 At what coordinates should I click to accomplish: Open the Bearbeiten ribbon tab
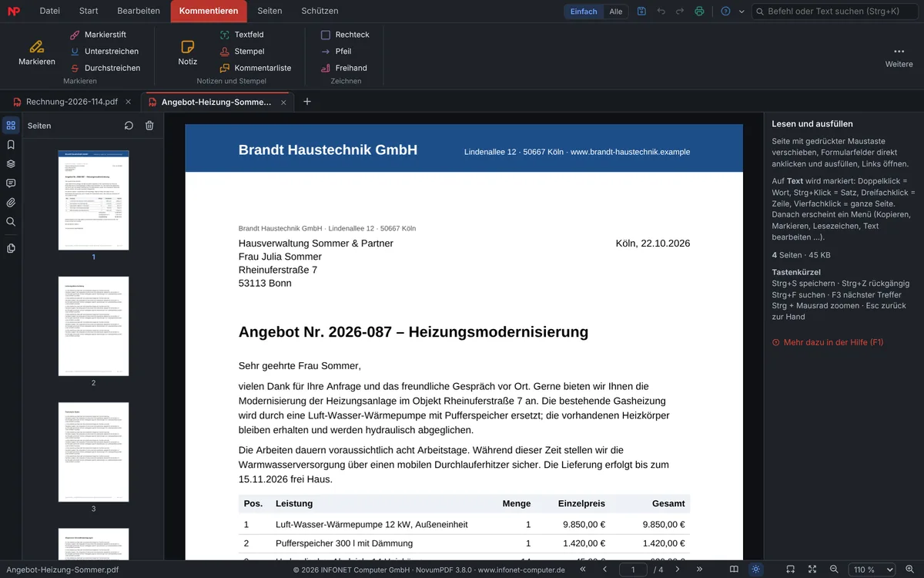(139, 11)
